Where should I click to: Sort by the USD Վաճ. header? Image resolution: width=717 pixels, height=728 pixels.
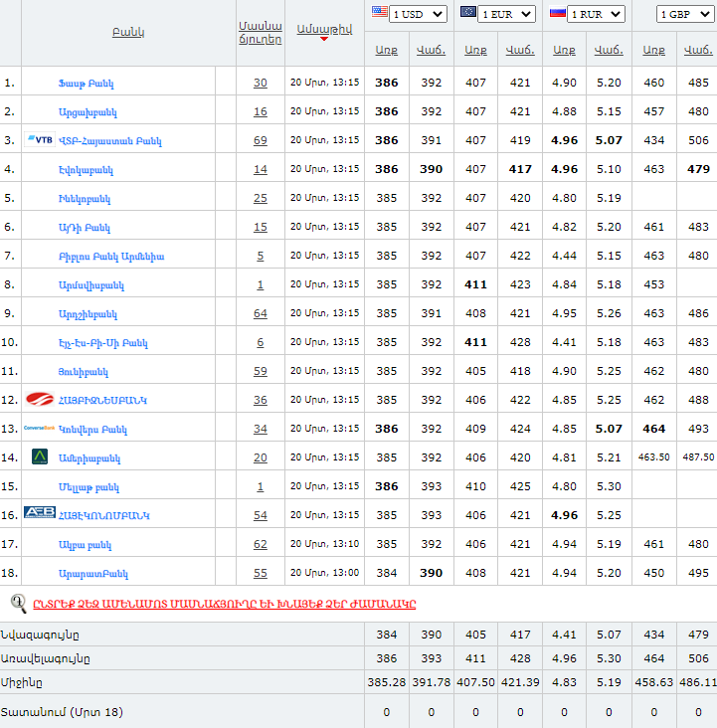click(x=431, y=50)
